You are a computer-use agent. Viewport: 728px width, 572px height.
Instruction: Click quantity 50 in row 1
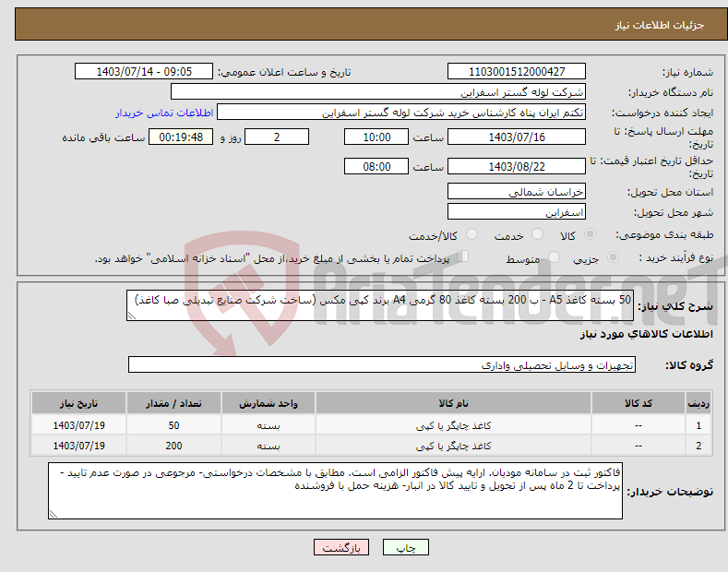[173, 424]
